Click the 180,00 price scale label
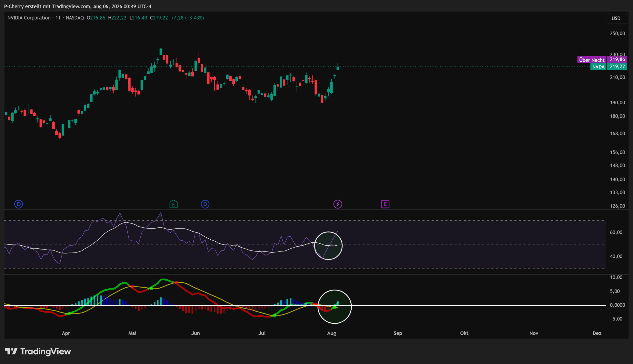The width and height of the screenshot is (633, 364). (617, 116)
